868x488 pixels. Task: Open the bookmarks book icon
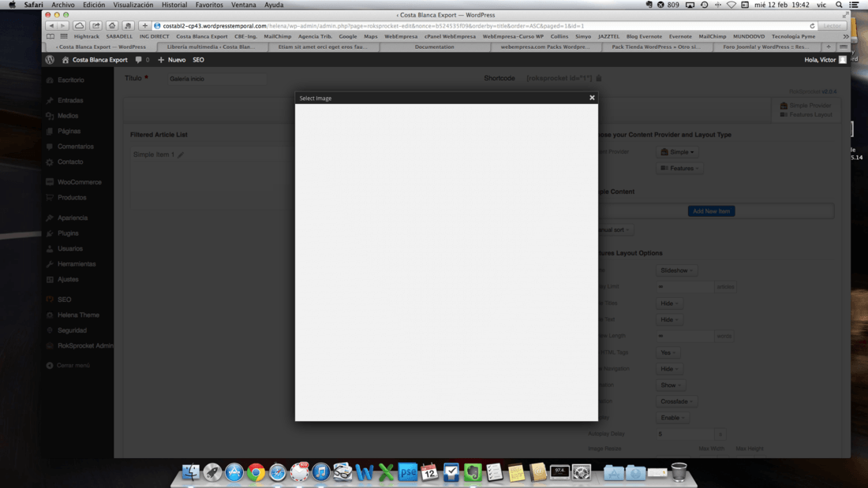click(51, 36)
